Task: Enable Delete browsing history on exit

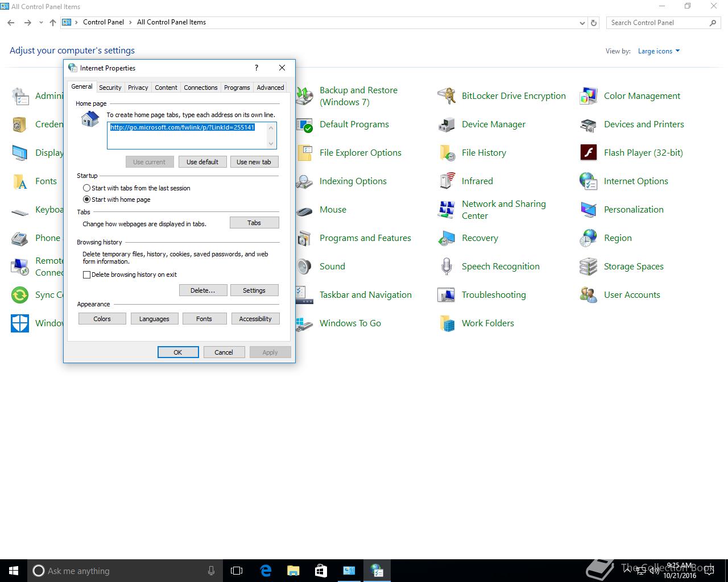Action: coord(86,275)
